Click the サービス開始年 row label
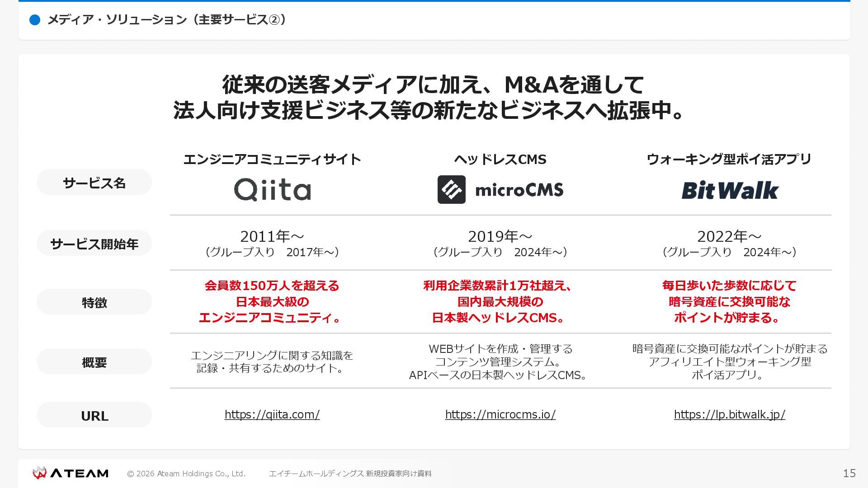The image size is (868, 488). [94, 244]
